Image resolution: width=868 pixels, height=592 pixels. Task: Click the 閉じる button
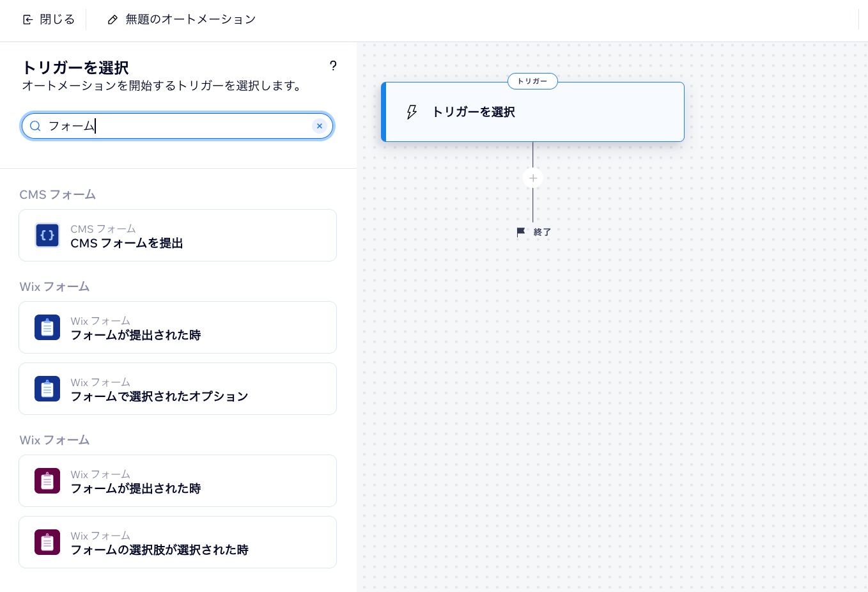pos(49,20)
